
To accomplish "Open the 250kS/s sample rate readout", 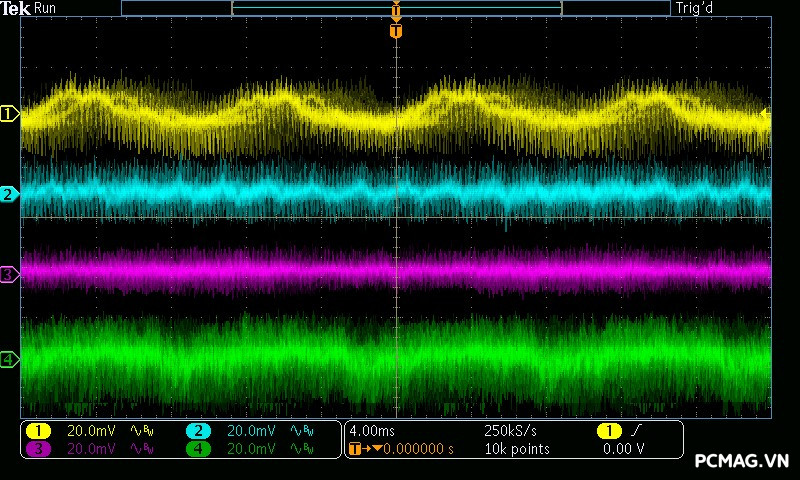I will (513, 431).
